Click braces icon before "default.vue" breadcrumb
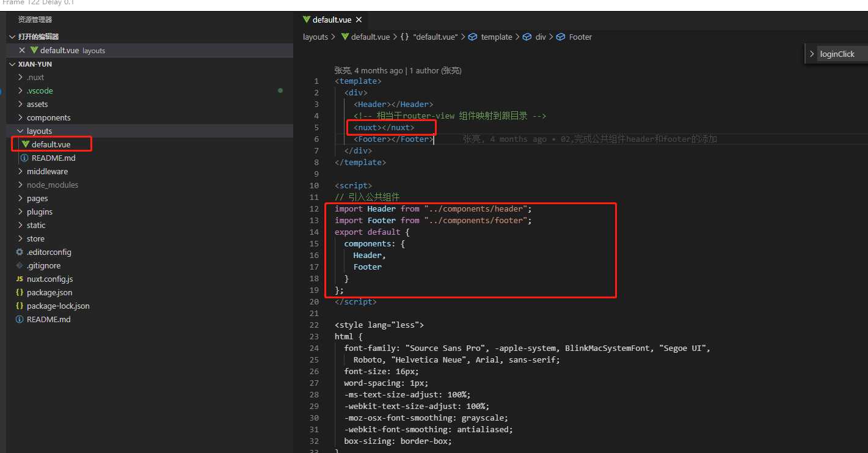Screen dimensions: 868x453 point(405,37)
